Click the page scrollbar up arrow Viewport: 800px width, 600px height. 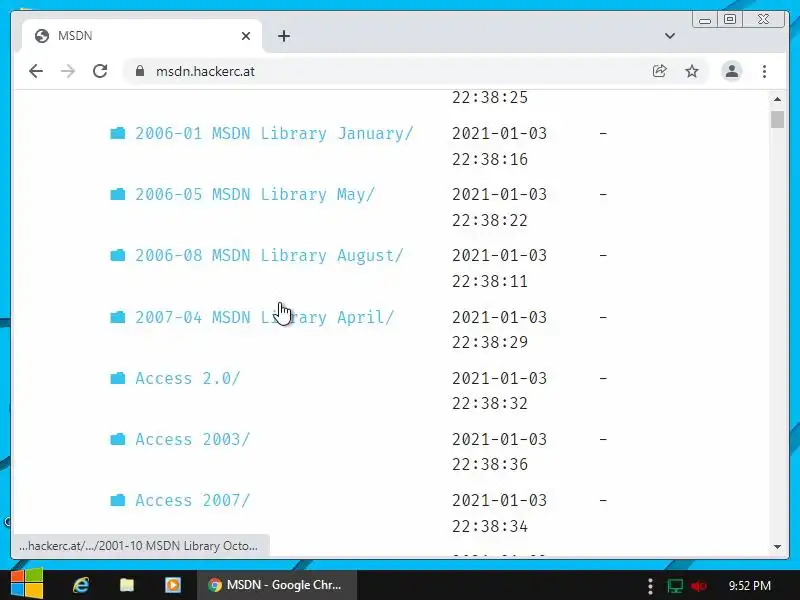coord(777,99)
